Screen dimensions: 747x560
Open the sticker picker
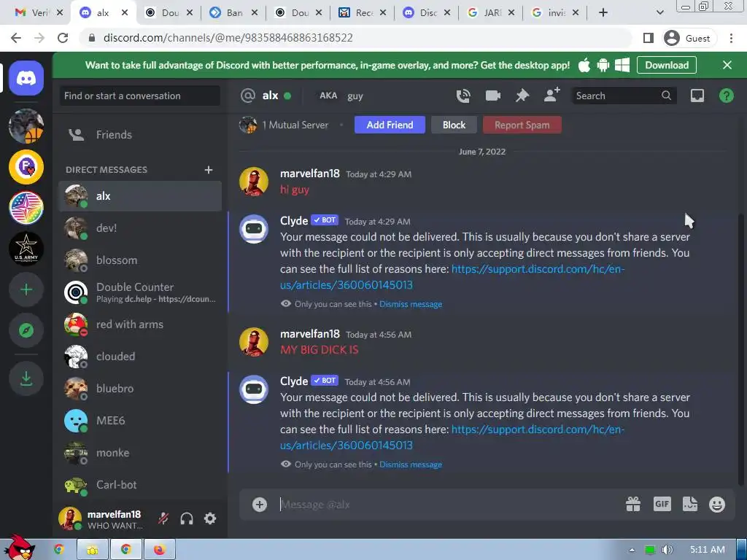690,504
